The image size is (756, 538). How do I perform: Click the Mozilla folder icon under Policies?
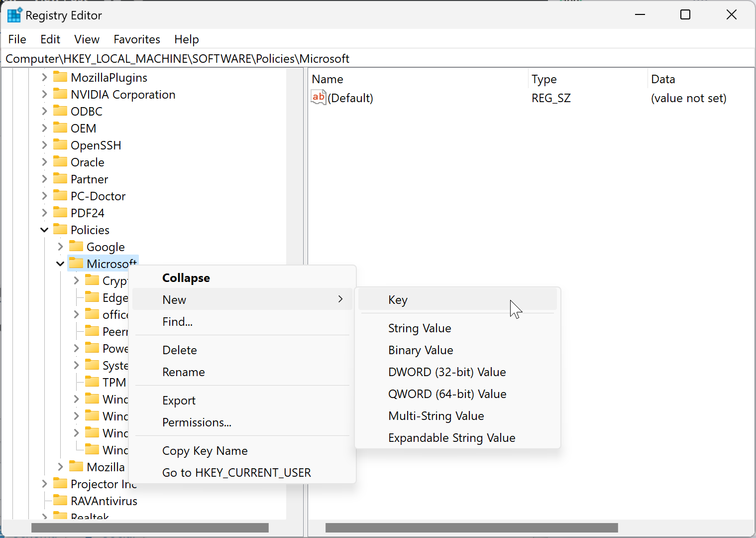tap(76, 466)
